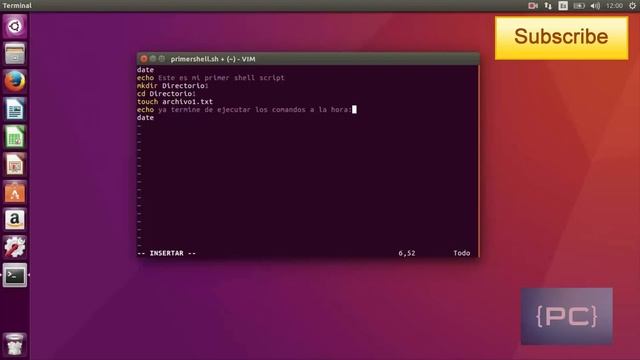640x360 pixels.
Task: Show the clock calendar at 12:00
Action: pos(614,6)
